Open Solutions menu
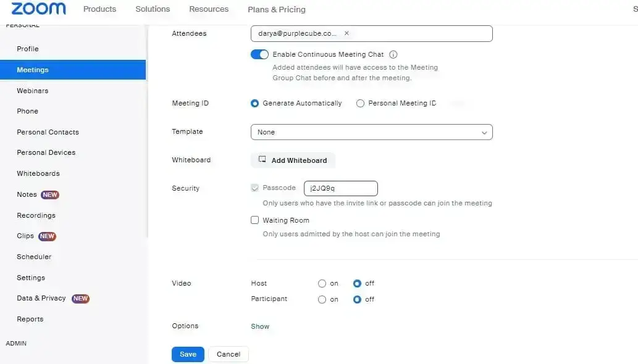Screen dimensions: 638x364 tap(153, 9)
